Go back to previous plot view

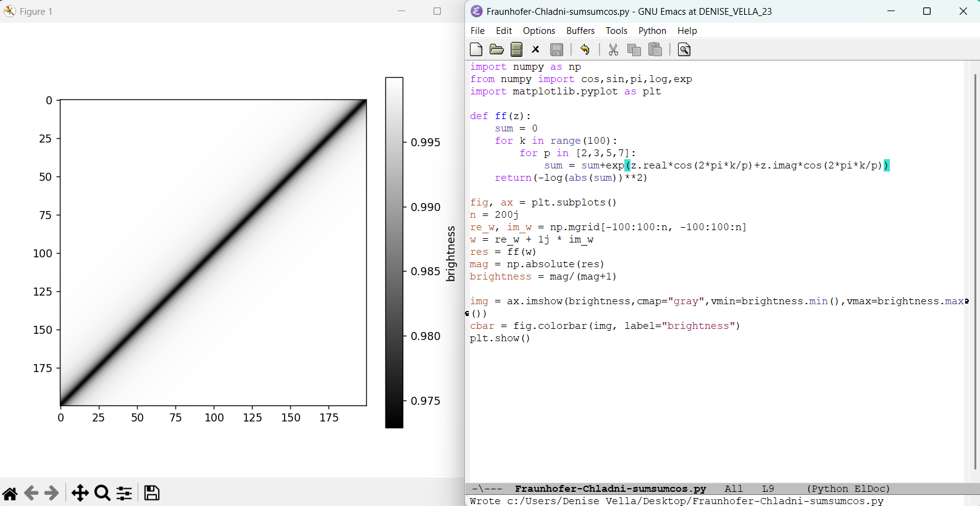click(x=31, y=493)
